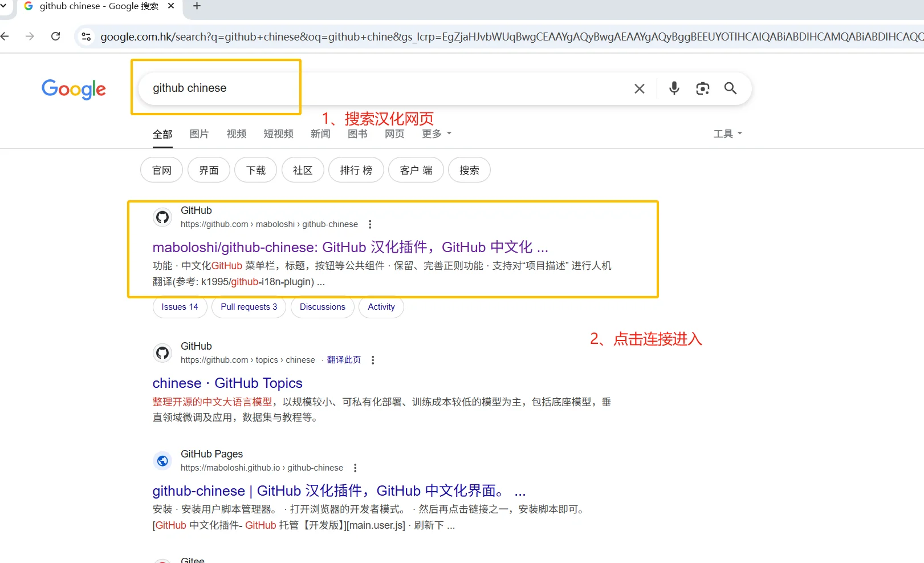Activate voice search microphone
This screenshot has width=924, height=563.
tap(674, 88)
